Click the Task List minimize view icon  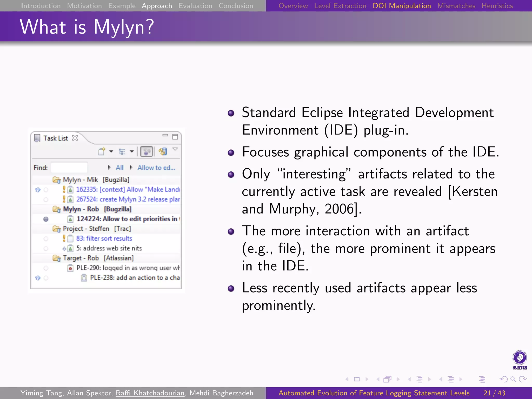click(x=165, y=135)
